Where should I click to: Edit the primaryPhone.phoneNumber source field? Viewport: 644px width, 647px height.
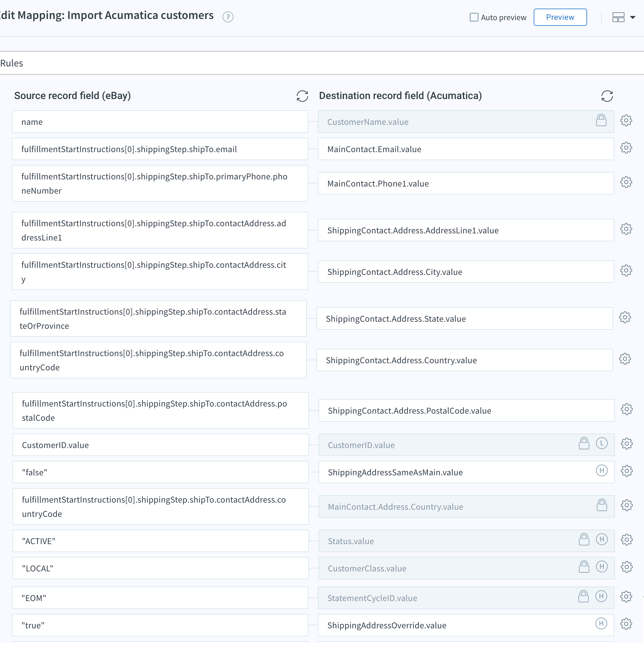(160, 184)
